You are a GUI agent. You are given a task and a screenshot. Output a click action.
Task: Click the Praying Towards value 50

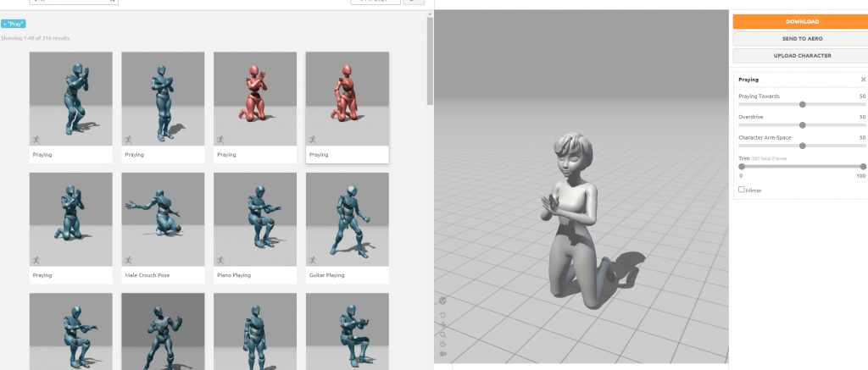pyautogui.click(x=862, y=97)
